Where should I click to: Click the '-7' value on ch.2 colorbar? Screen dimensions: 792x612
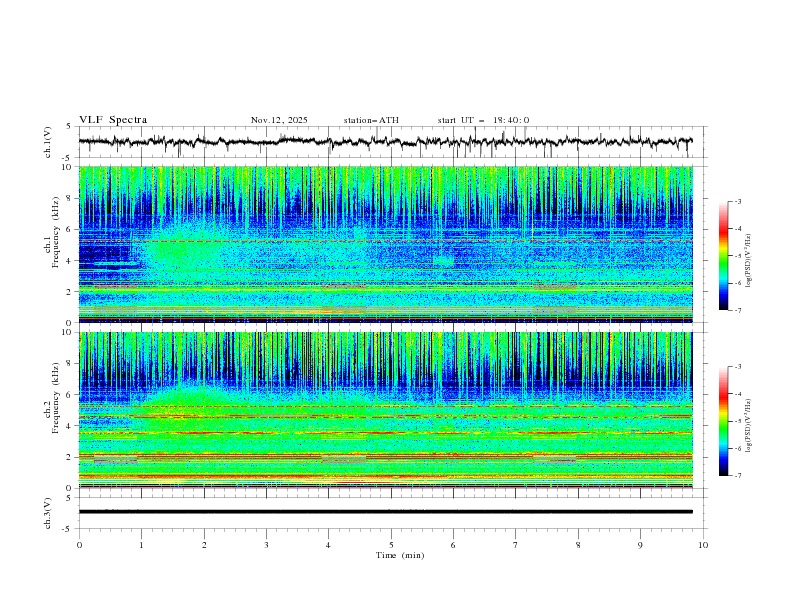(x=737, y=475)
